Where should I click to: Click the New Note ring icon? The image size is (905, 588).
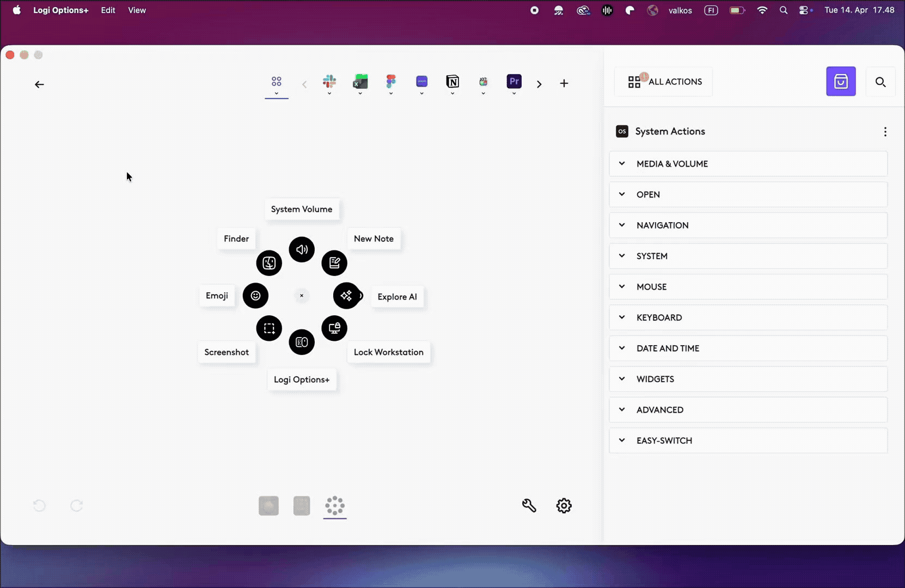(x=334, y=263)
